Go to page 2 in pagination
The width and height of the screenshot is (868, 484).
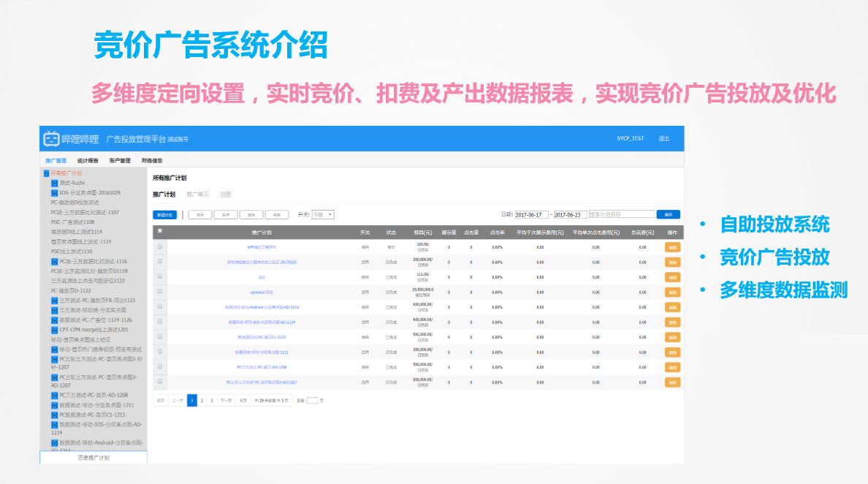click(x=202, y=401)
